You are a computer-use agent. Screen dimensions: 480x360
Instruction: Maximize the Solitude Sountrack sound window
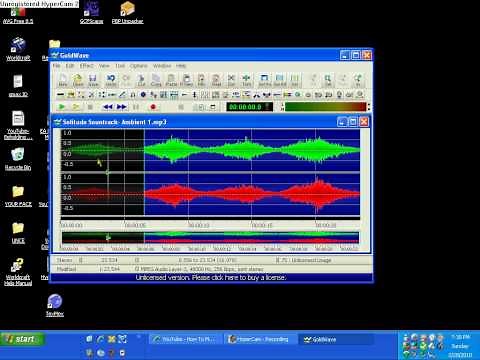click(x=353, y=122)
